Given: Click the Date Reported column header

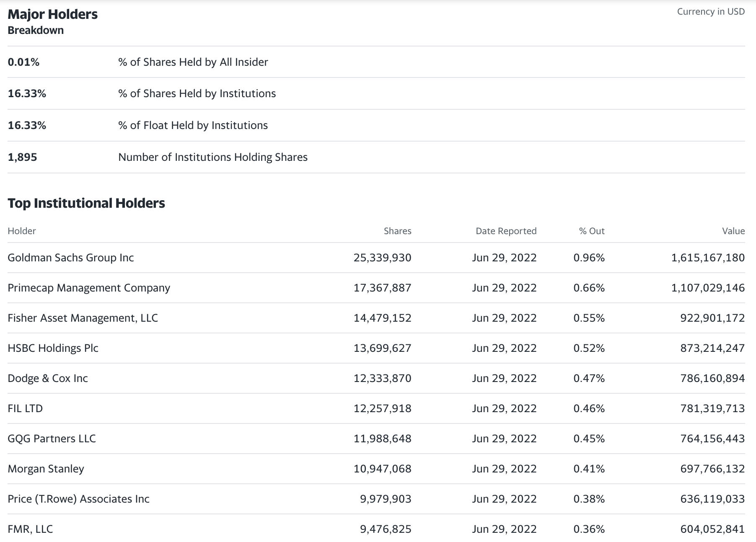Looking at the screenshot, I should (506, 231).
